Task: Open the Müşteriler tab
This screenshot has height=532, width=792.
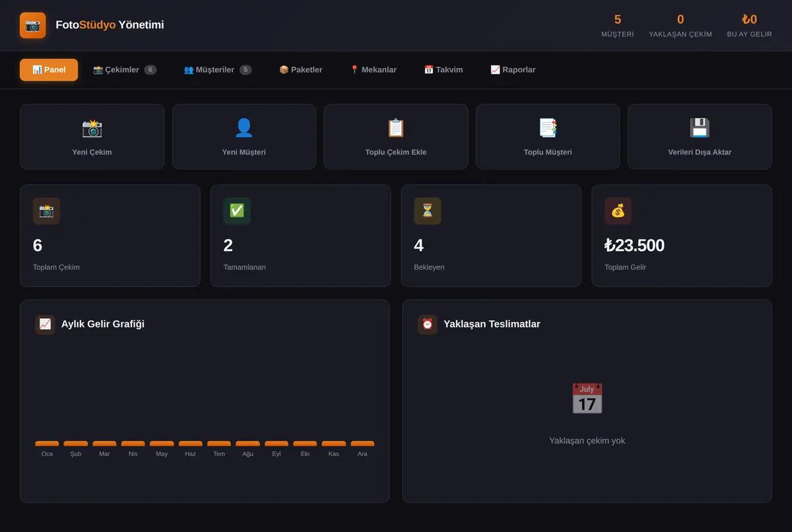Action: click(217, 70)
